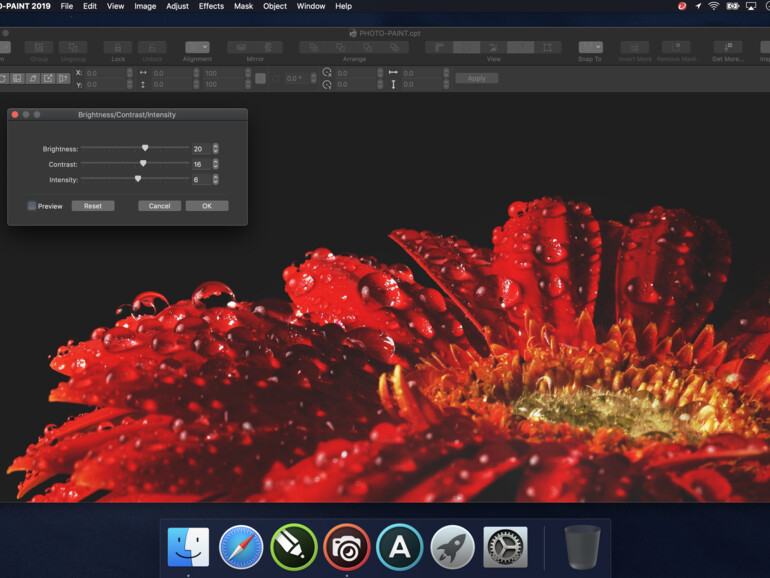The height and width of the screenshot is (578, 770).
Task: Click the Contrast value stepper arrows
Action: [216, 164]
